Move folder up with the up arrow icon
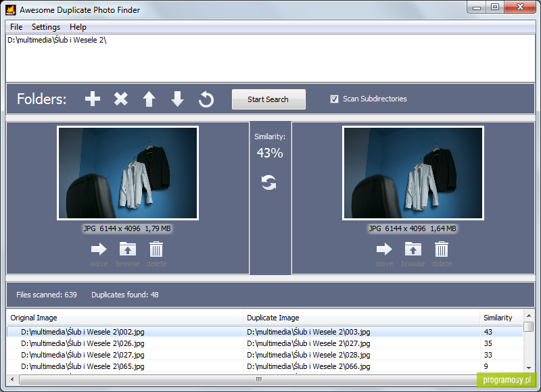This screenshot has width=541, height=392. point(149,99)
